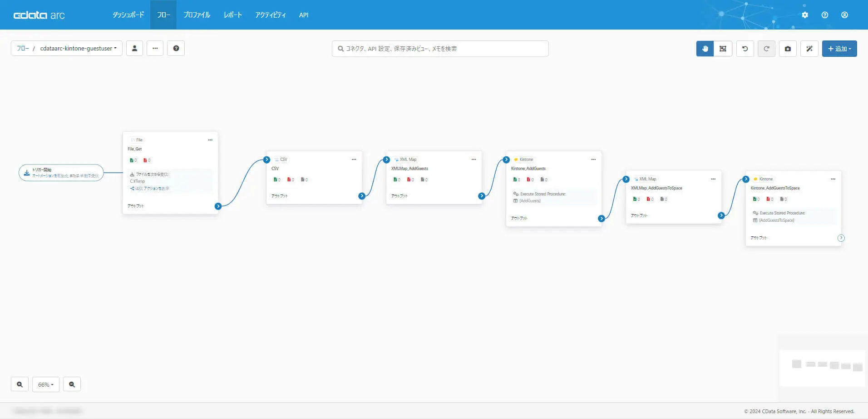Open the プロファイル tab
Screen dimensions: 868x419
(x=197, y=15)
